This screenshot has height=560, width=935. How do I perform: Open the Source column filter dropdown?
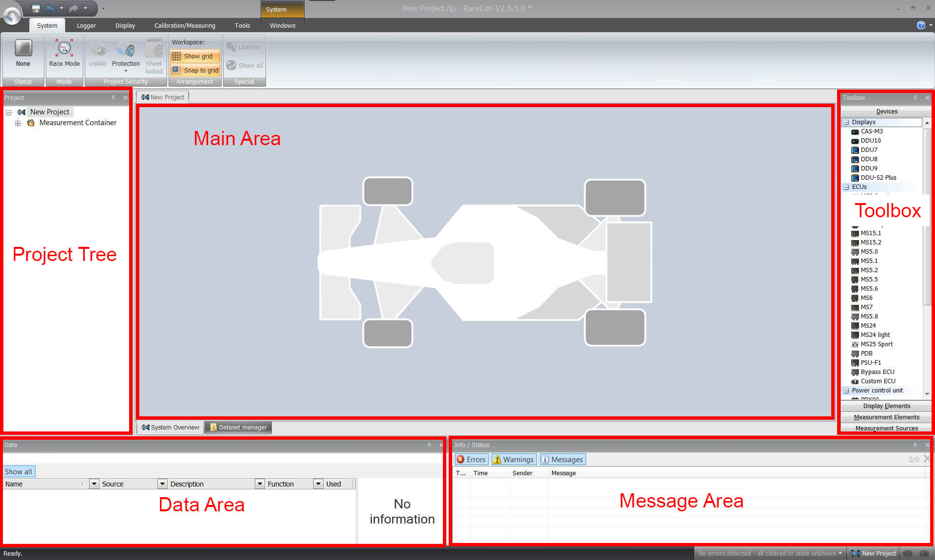(162, 484)
